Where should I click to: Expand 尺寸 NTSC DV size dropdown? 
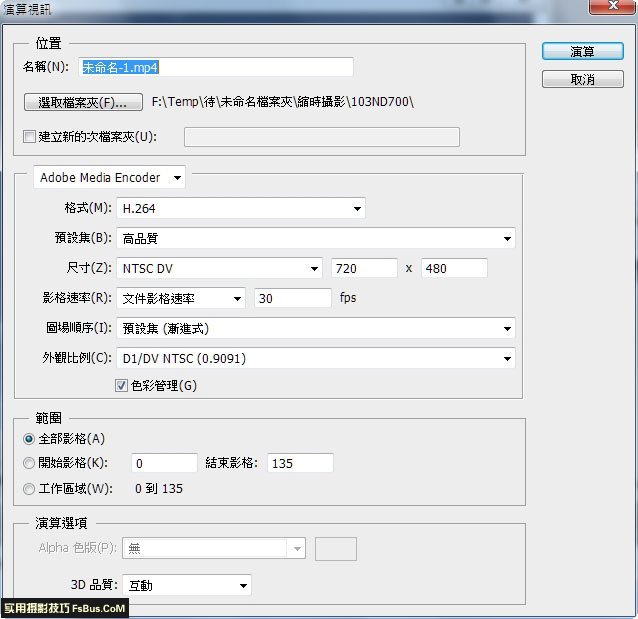(x=219, y=269)
